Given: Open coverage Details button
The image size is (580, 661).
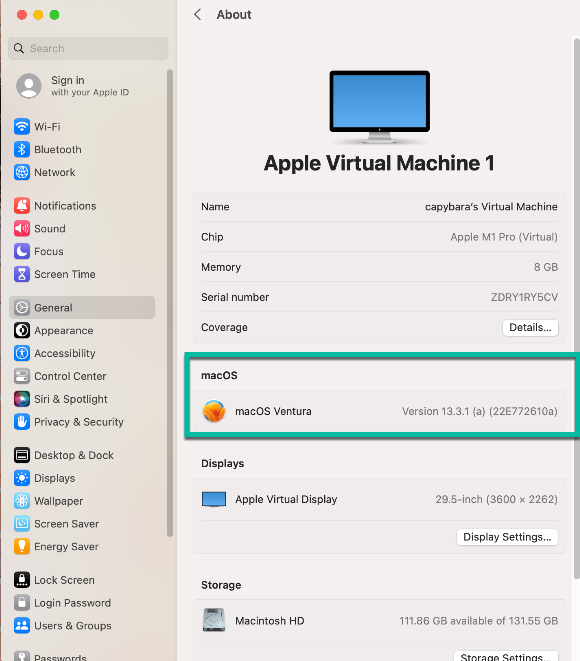Looking at the screenshot, I should click(x=530, y=328).
